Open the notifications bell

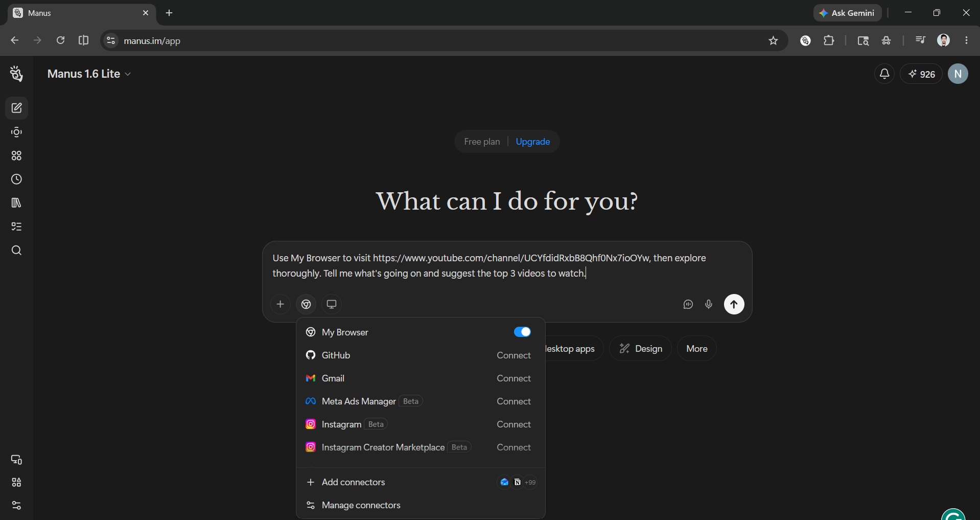point(884,74)
